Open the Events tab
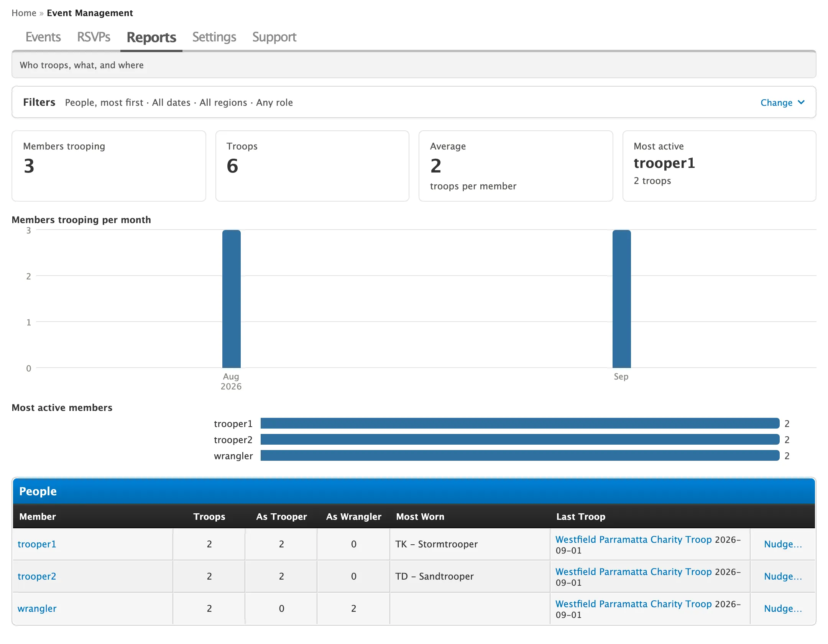The image size is (828, 644). coord(43,37)
